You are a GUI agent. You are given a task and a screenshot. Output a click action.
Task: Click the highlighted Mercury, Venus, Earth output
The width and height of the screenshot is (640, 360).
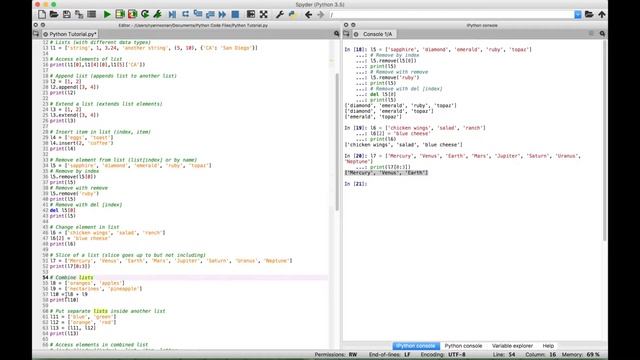click(386, 173)
